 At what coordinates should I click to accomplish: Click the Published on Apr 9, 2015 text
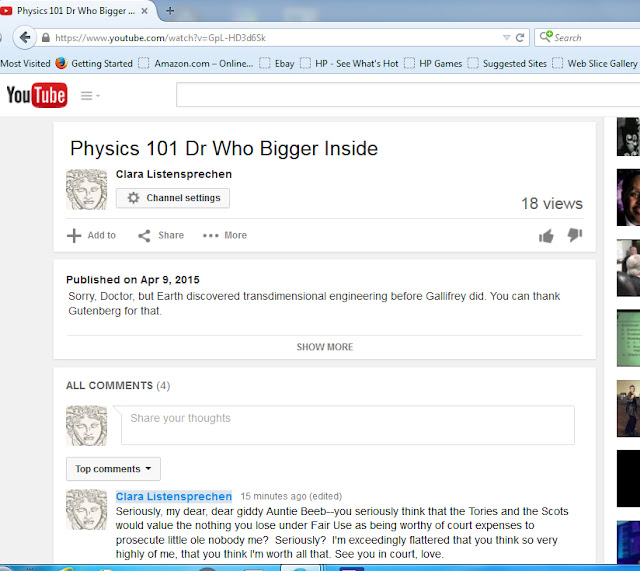coord(133,280)
